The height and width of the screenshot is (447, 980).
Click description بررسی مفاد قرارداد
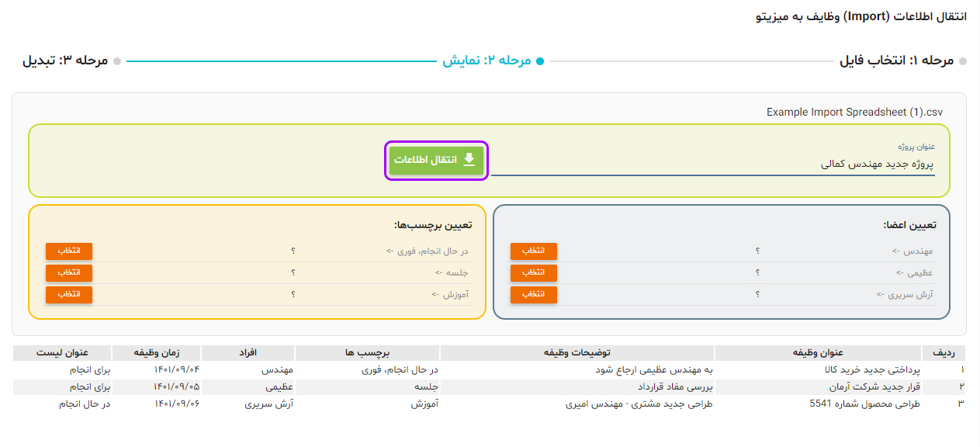click(x=675, y=386)
